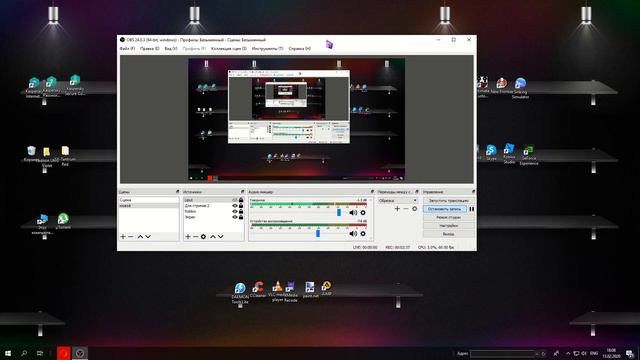The height and width of the screenshot is (360, 640).
Task: Open Roblox Studio desktop shortcut
Action: tap(509, 153)
